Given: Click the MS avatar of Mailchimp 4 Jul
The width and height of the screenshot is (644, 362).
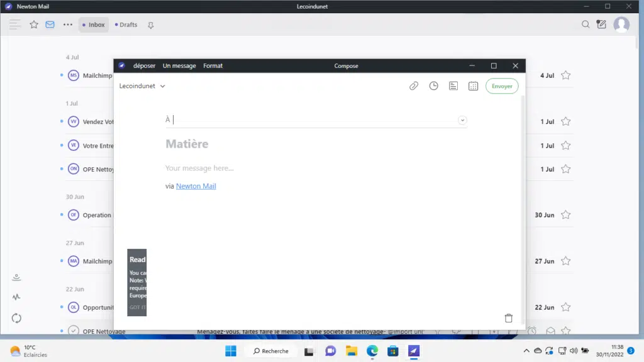Looking at the screenshot, I should (73, 75).
